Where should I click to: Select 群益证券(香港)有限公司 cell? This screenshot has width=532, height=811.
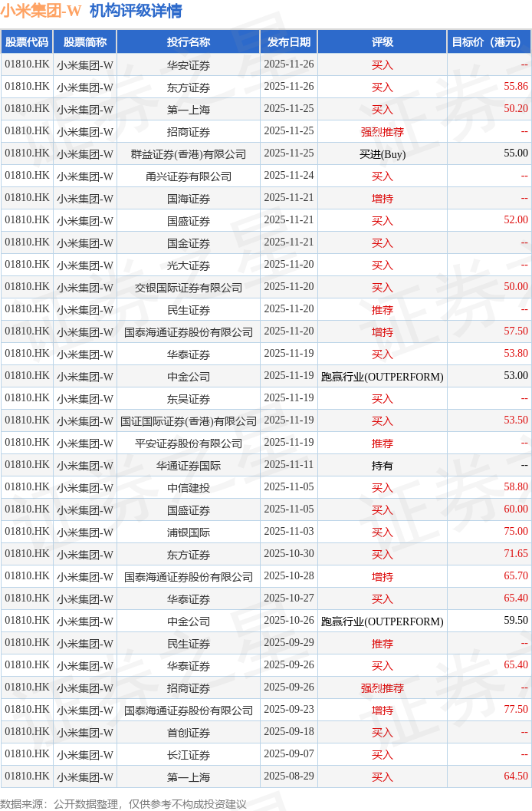[188, 154]
